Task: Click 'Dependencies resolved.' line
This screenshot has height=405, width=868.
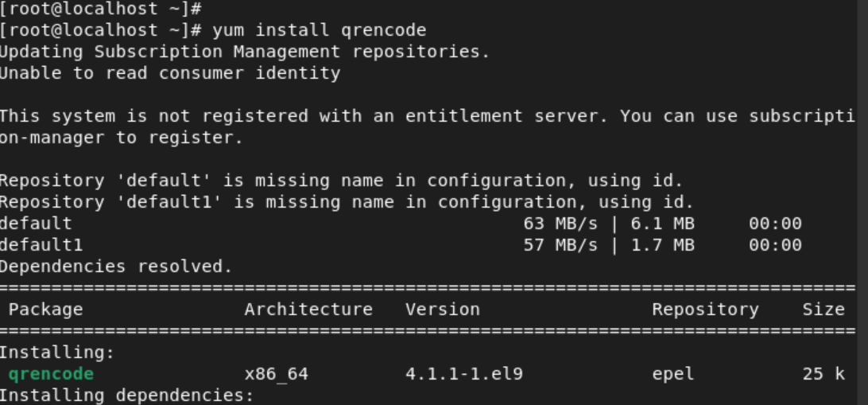Action: click(x=116, y=267)
